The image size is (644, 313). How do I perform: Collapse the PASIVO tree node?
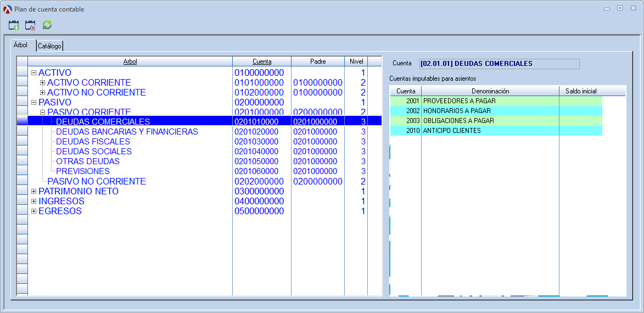(x=33, y=102)
